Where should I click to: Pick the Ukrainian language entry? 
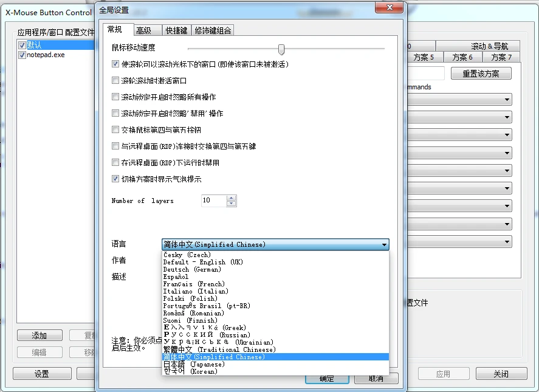[275, 342]
